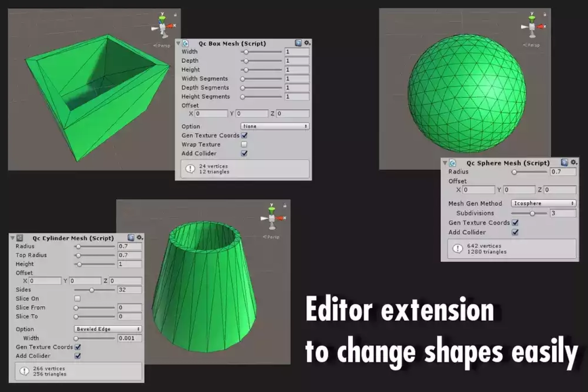Click Qc Box Mesh (Script) title text
This screenshot has width=588, height=392.
click(x=232, y=44)
